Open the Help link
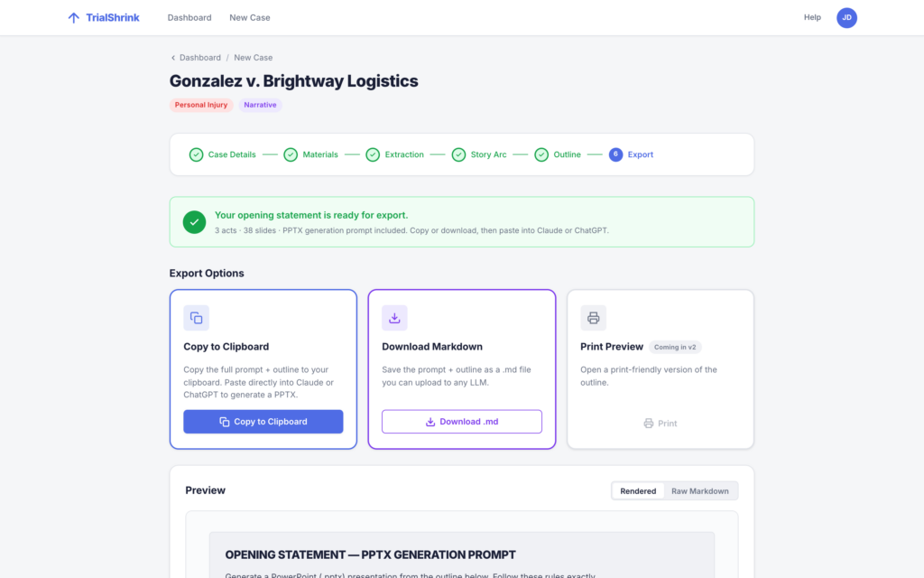 [812, 17]
